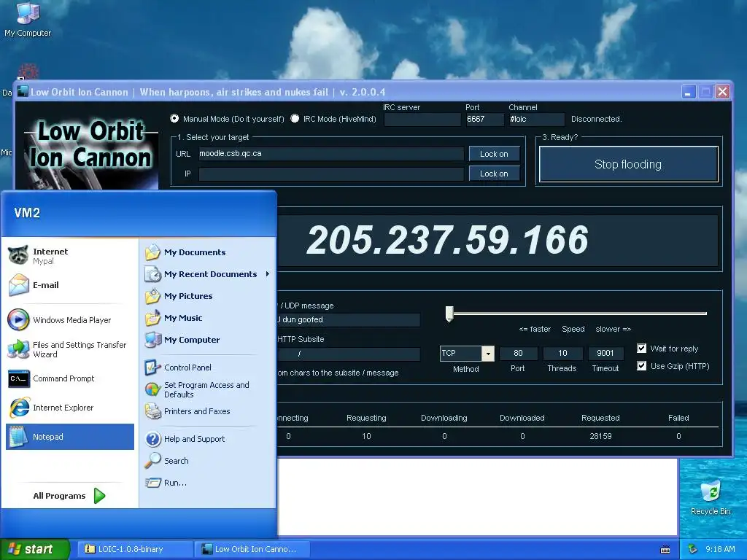Click the empty IP input field
Viewport: 747px width, 560px height.
tap(331, 174)
